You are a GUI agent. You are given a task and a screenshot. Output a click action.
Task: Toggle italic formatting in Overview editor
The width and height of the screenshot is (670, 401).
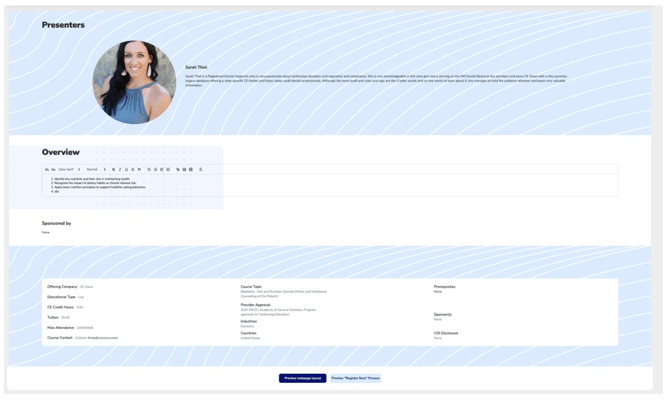pyautogui.click(x=120, y=170)
